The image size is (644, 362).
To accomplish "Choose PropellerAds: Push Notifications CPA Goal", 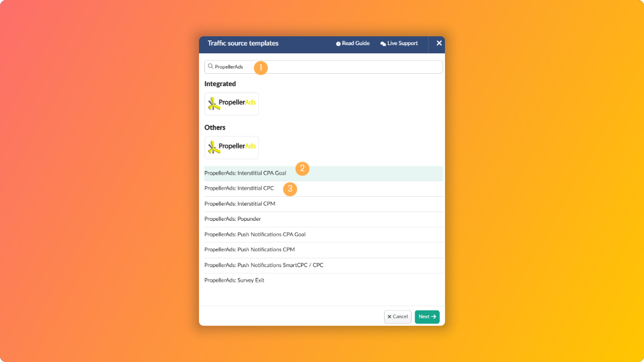I will point(324,234).
